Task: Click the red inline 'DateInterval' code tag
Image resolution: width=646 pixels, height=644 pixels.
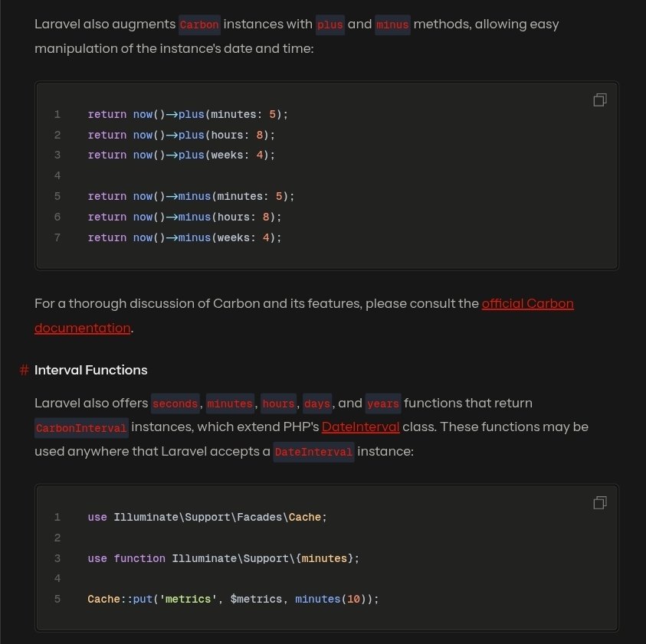Action: pos(313,452)
